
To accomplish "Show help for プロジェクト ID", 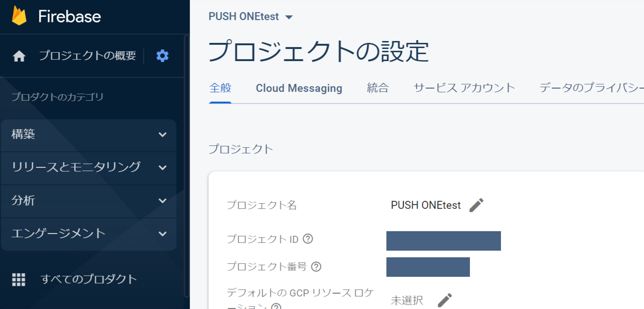I will click(308, 239).
